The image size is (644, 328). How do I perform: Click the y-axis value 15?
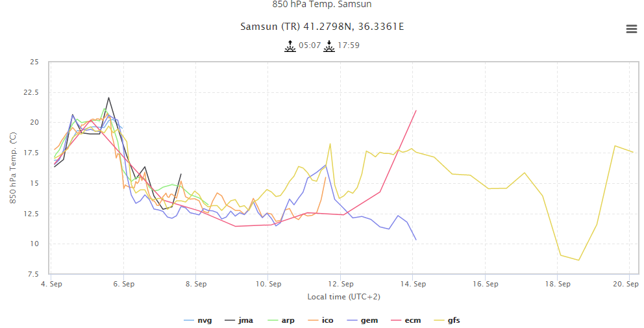(x=34, y=183)
